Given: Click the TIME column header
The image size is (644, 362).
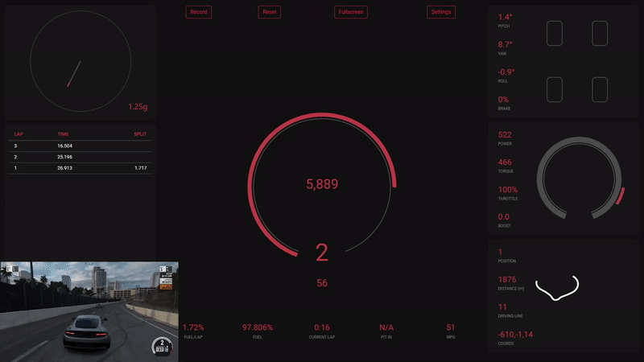Looking at the screenshot, I should tap(64, 134).
